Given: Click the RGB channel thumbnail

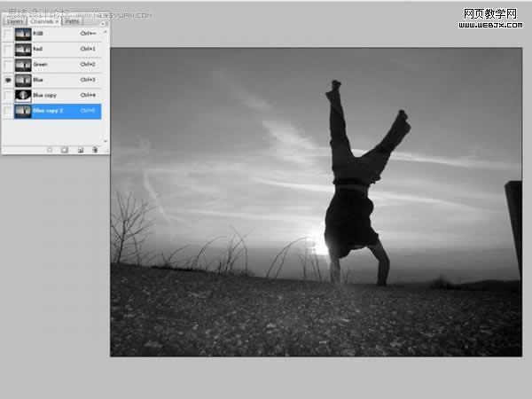Looking at the screenshot, I should tap(23, 34).
